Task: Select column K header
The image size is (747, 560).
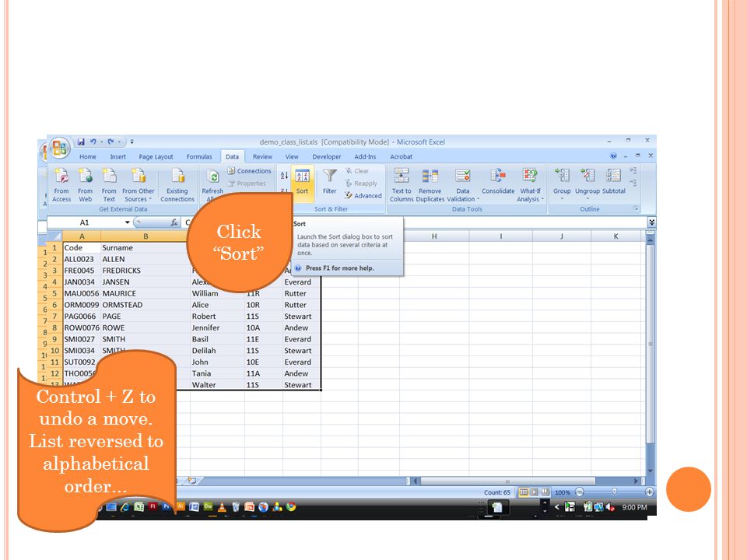Action: pos(616,236)
